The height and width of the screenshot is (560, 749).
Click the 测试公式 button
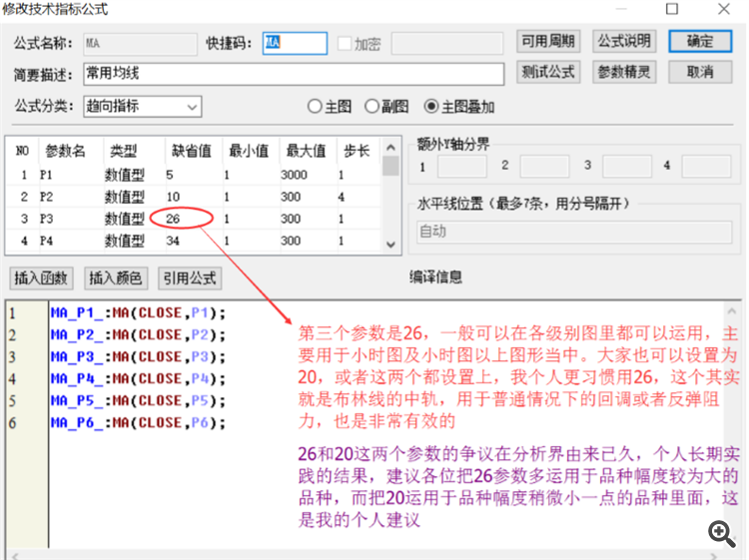pos(548,72)
